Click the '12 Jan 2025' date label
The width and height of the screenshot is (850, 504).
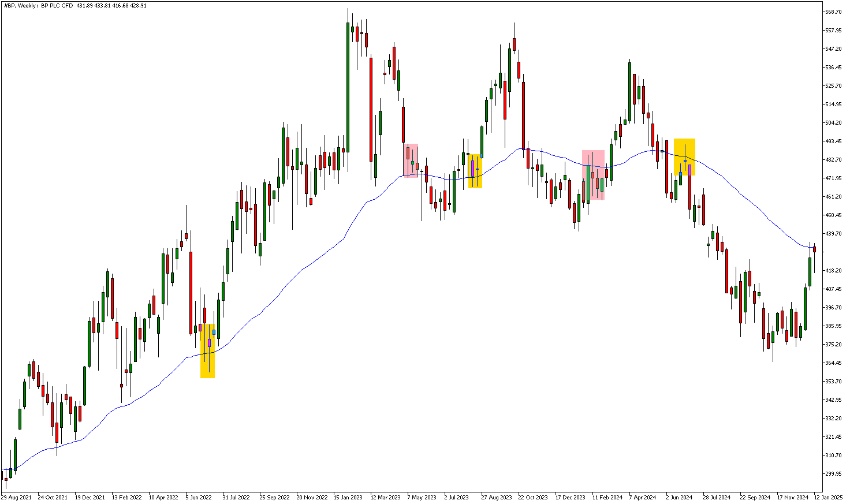pos(829,497)
